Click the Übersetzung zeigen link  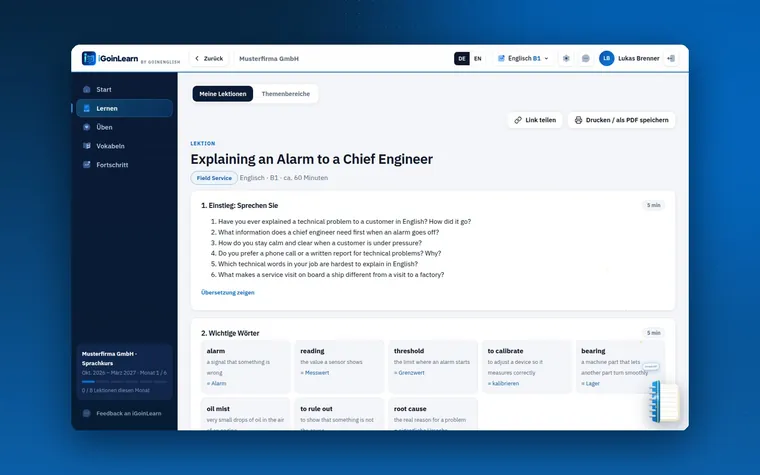[x=228, y=292]
